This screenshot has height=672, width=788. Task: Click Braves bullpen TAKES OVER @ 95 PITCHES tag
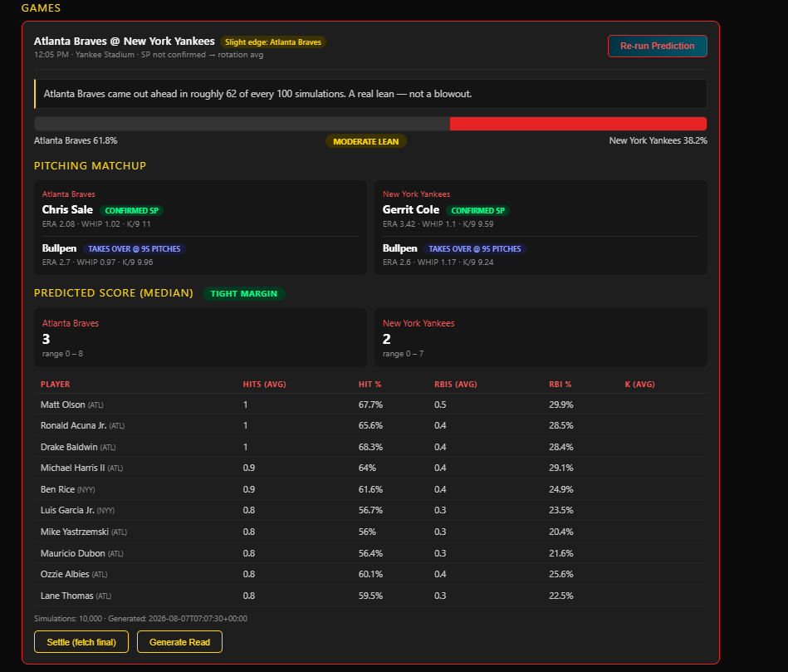135,249
